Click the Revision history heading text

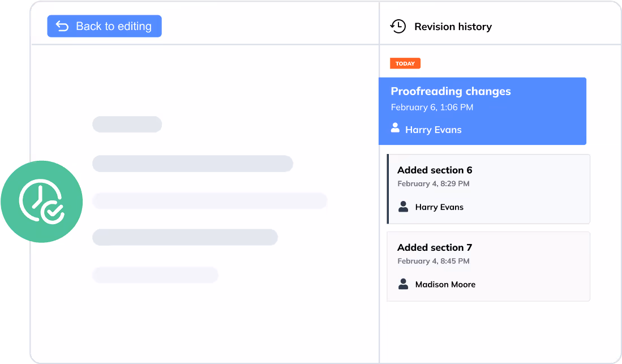453,27
